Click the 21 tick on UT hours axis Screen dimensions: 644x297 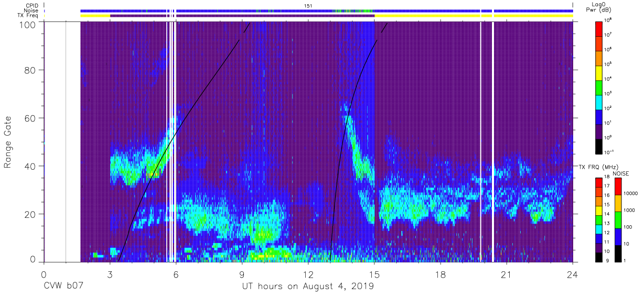tap(507, 274)
